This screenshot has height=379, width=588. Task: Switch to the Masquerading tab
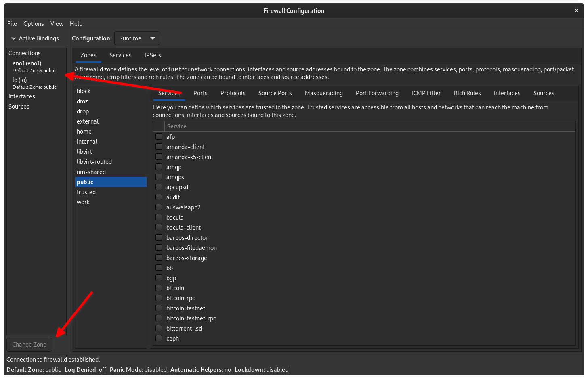click(x=323, y=93)
